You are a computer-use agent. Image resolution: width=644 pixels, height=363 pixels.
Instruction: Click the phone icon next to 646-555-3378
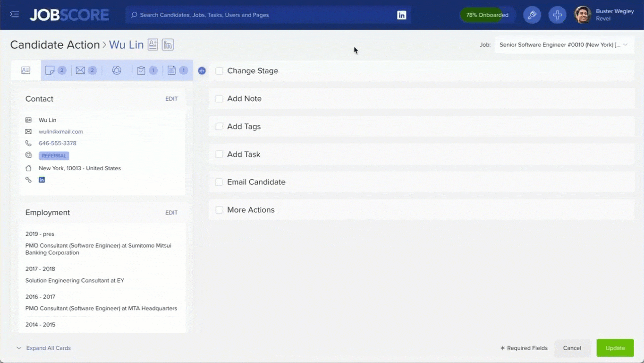pyautogui.click(x=28, y=143)
